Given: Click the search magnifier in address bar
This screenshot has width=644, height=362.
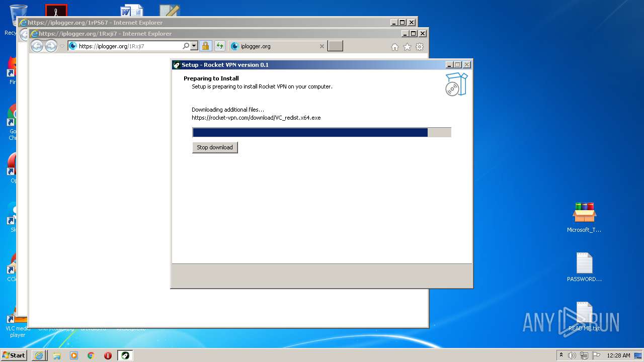Looking at the screenshot, I should [x=186, y=46].
